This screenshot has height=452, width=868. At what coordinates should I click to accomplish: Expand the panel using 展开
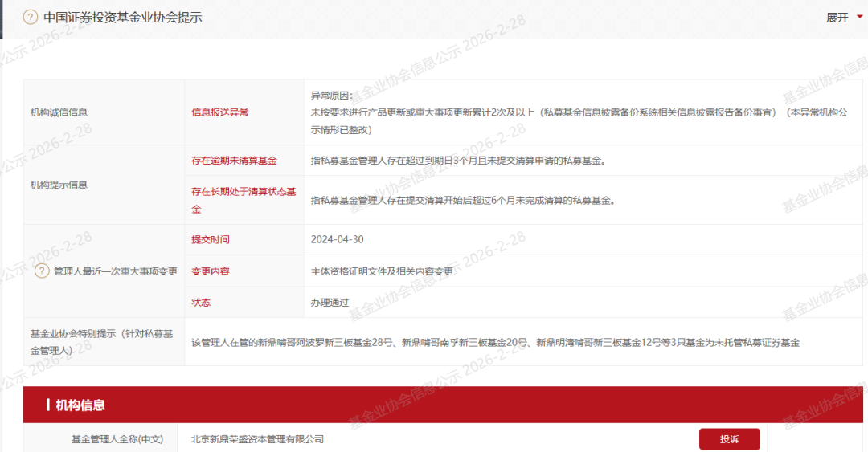click(837, 17)
